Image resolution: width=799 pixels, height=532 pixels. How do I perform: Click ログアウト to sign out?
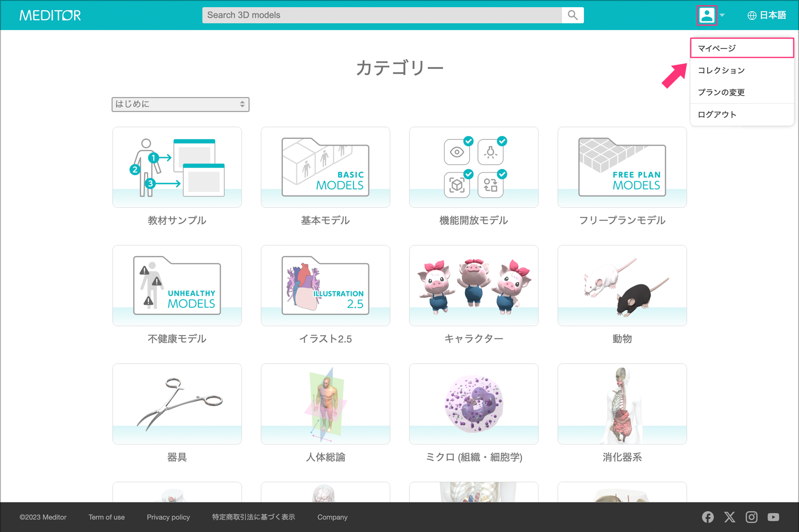(x=717, y=115)
